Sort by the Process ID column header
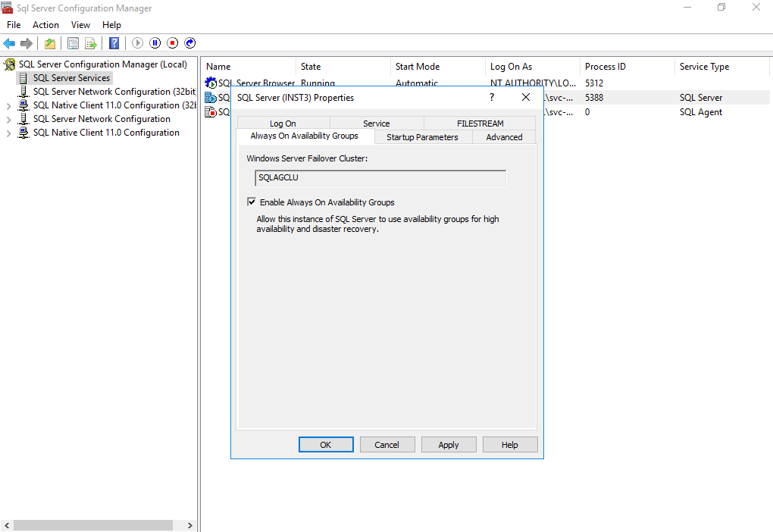This screenshot has height=532, width=773. tap(627, 67)
